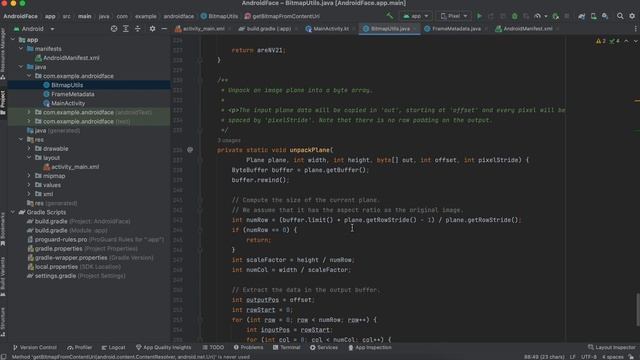The width and height of the screenshot is (640, 360).
Task: Click the Apply Changes icon in toolbar
Action: point(491,16)
